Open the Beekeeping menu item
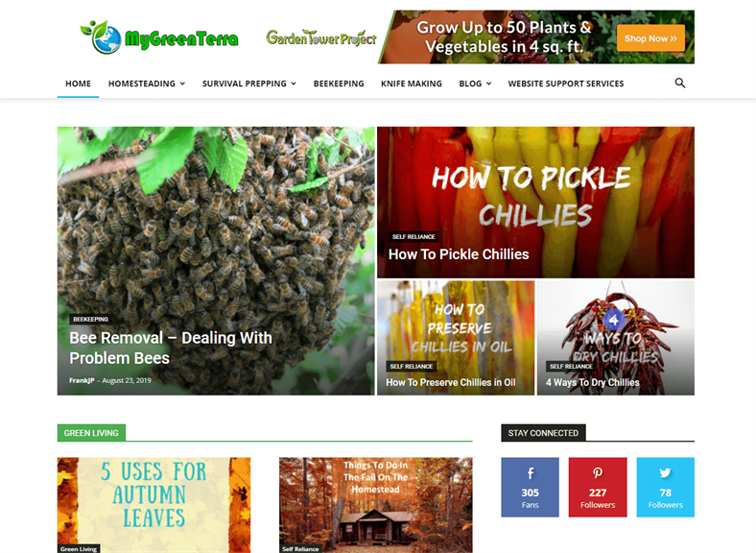 point(339,84)
